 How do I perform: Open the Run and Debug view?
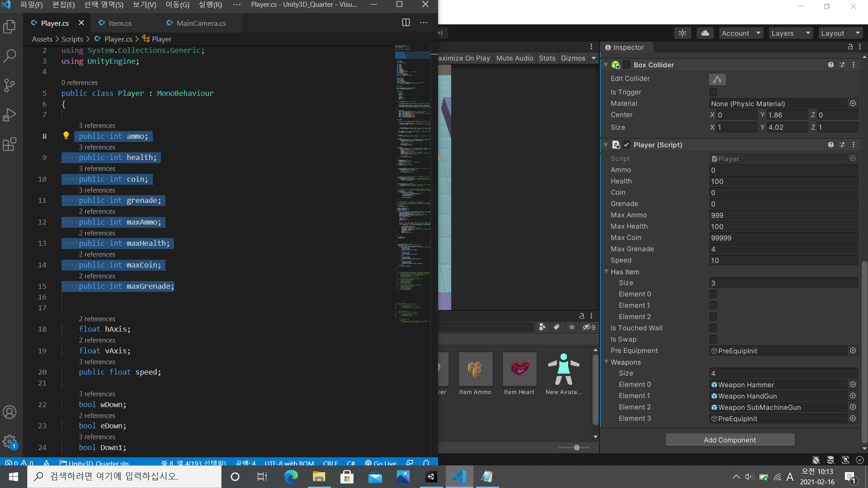click(x=9, y=115)
